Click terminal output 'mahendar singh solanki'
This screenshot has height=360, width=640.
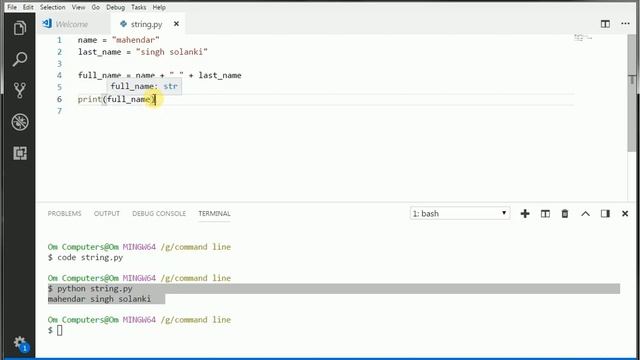[x=99, y=299]
